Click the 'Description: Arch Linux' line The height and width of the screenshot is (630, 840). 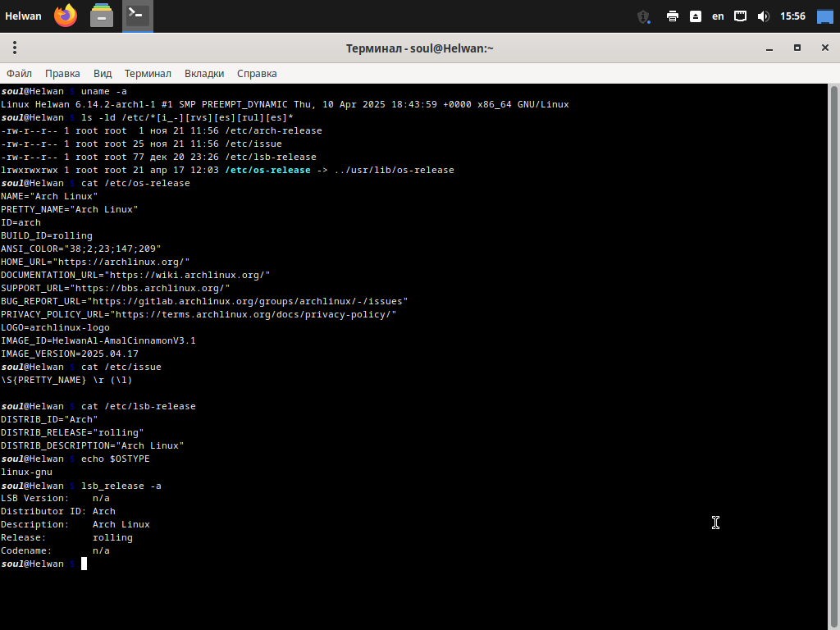[75, 524]
